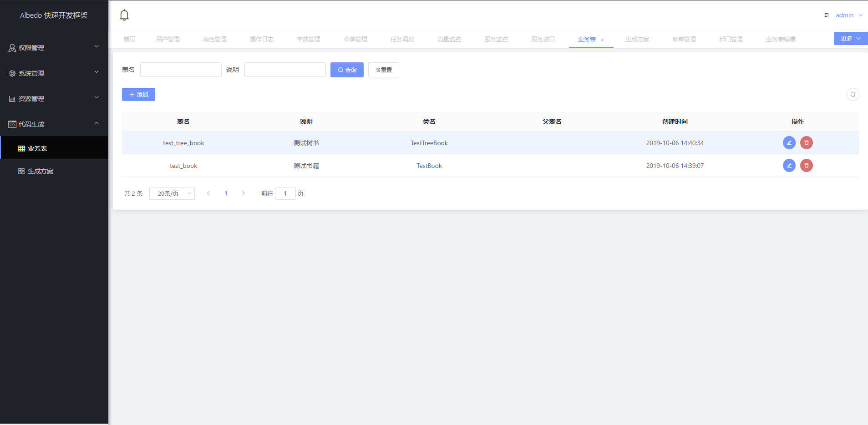Click the 重置 reset button

pyautogui.click(x=384, y=70)
